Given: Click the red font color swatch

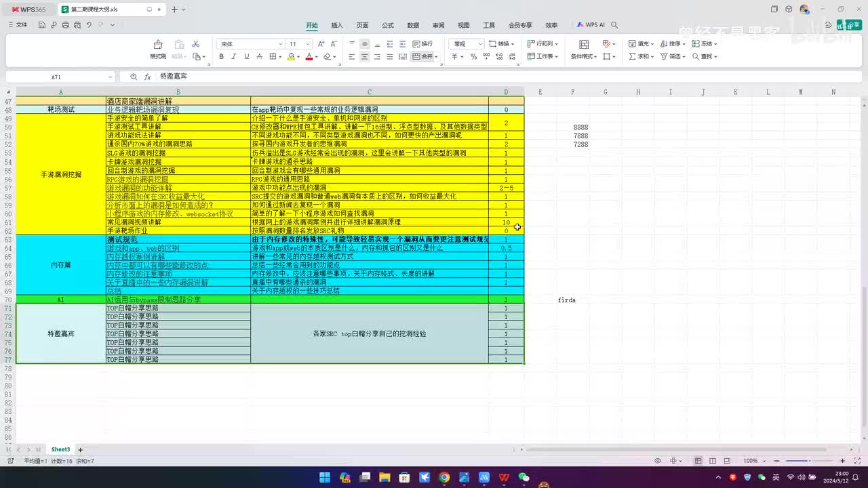Looking at the screenshot, I should tap(309, 57).
